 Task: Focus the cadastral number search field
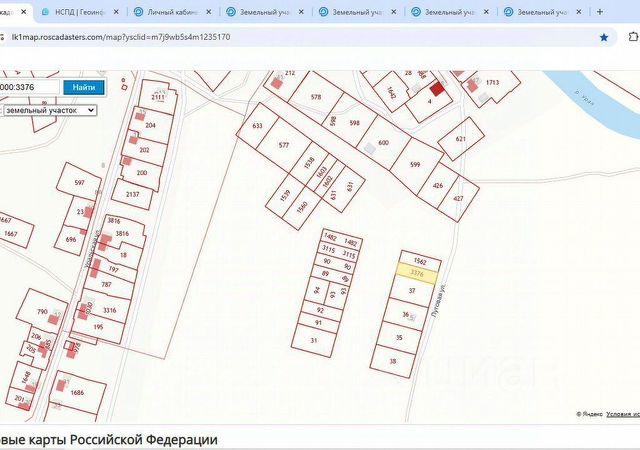[x=29, y=87]
